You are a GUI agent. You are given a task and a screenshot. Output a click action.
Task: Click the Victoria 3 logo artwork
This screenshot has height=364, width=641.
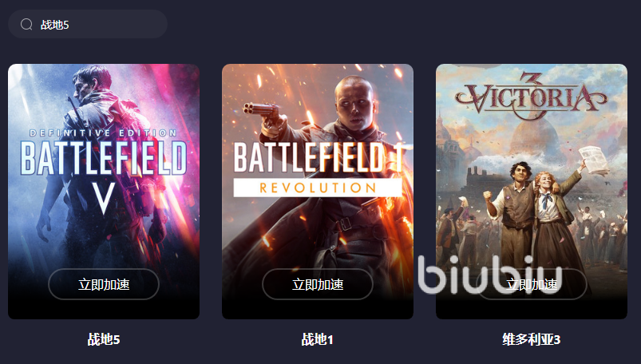click(x=532, y=97)
